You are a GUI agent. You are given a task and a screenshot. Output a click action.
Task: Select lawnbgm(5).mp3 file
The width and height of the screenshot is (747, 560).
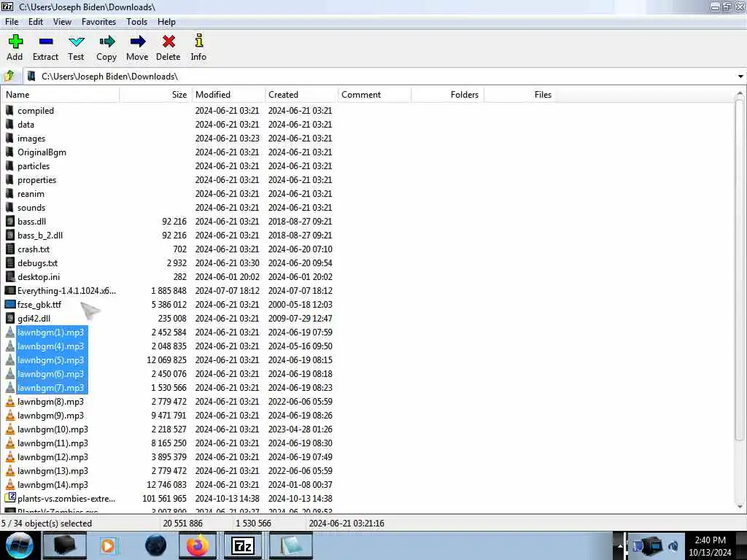[50, 359]
